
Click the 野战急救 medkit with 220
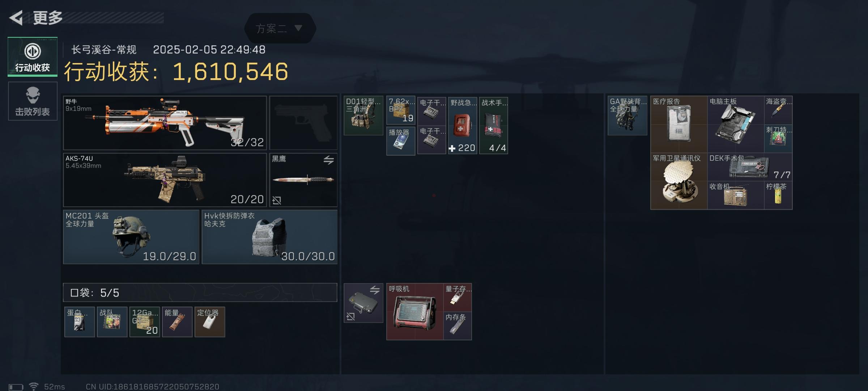(x=463, y=125)
